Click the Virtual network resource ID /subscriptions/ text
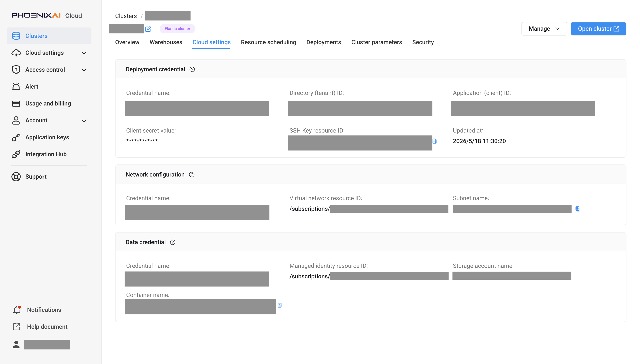This screenshot has width=640, height=364. [310, 209]
